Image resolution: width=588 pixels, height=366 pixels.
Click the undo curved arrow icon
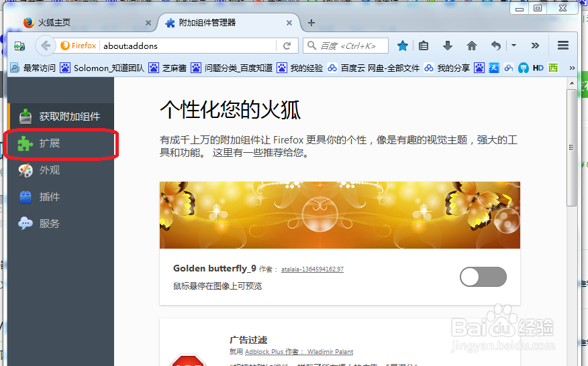tap(496, 46)
